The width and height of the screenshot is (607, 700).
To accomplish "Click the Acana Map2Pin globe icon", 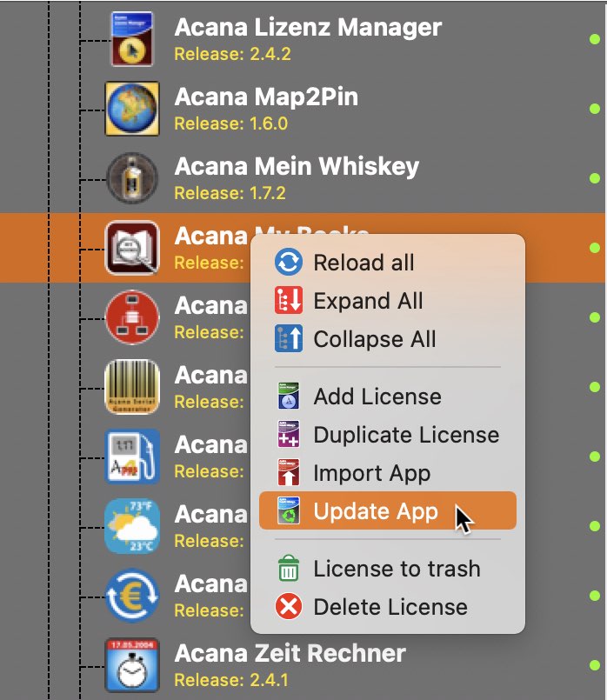I will (x=131, y=109).
